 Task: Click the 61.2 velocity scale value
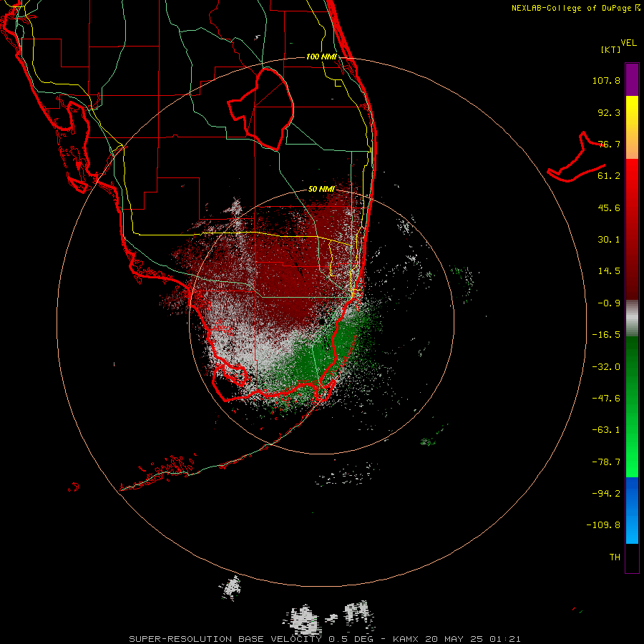coord(609,176)
